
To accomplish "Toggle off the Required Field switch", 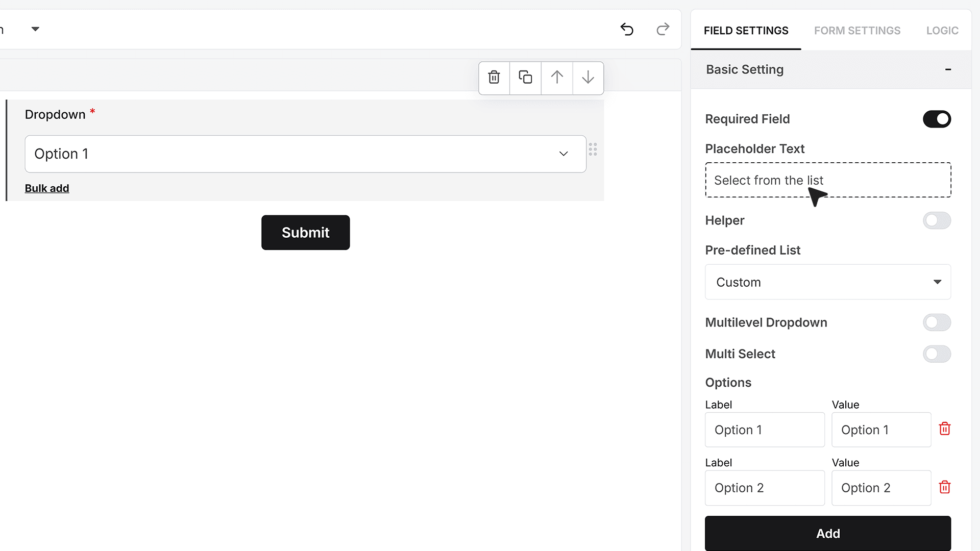I will pos(937,119).
